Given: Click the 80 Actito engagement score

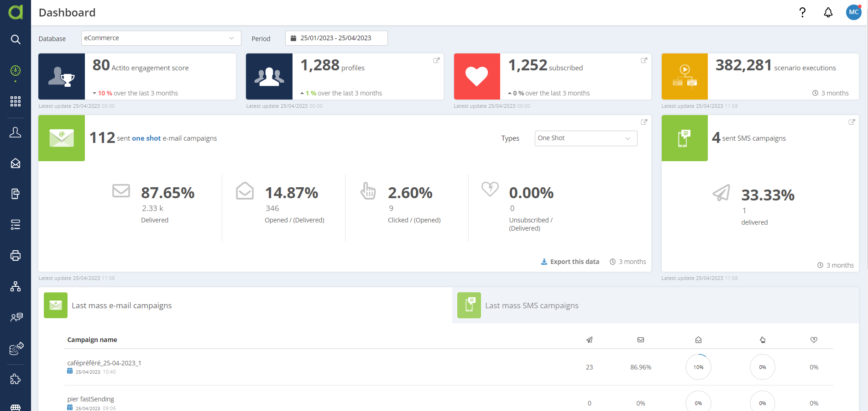Looking at the screenshot, I should pos(101,65).
